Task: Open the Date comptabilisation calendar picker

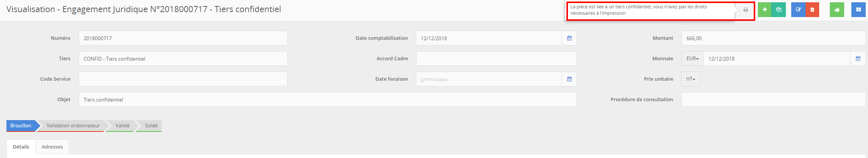Action: click(569, 38)
